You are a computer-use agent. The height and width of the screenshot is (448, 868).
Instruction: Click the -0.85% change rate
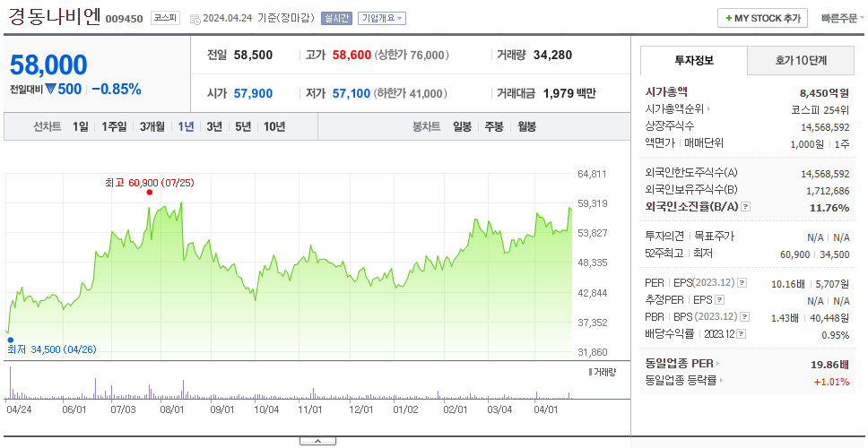pyautogui.click(x=117, y=89)
